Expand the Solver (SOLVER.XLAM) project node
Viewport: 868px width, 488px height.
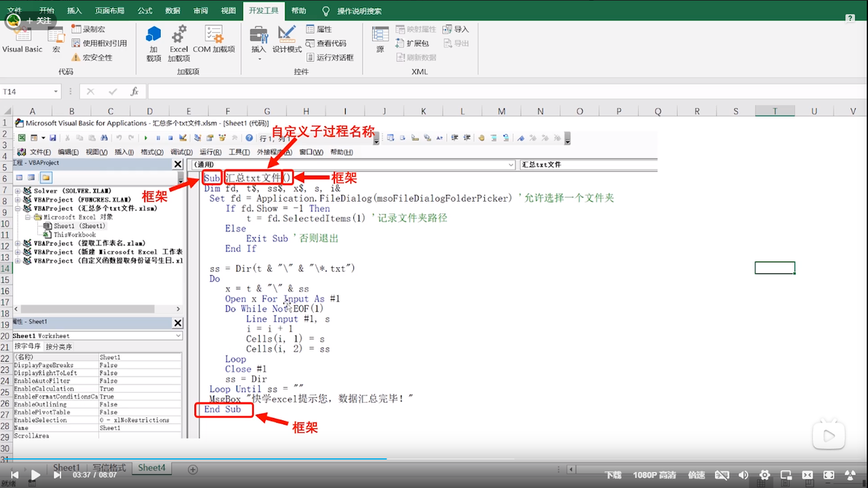(x=17, y=191)
